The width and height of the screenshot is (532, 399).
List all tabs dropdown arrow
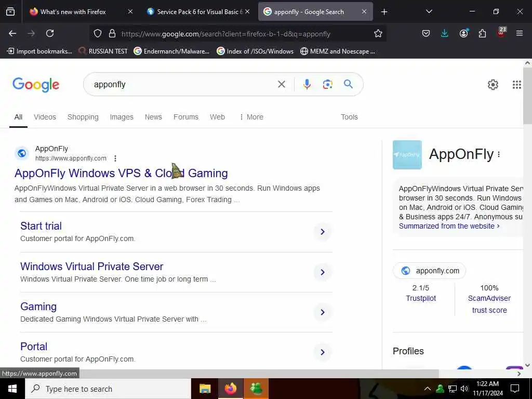[429, 12]
